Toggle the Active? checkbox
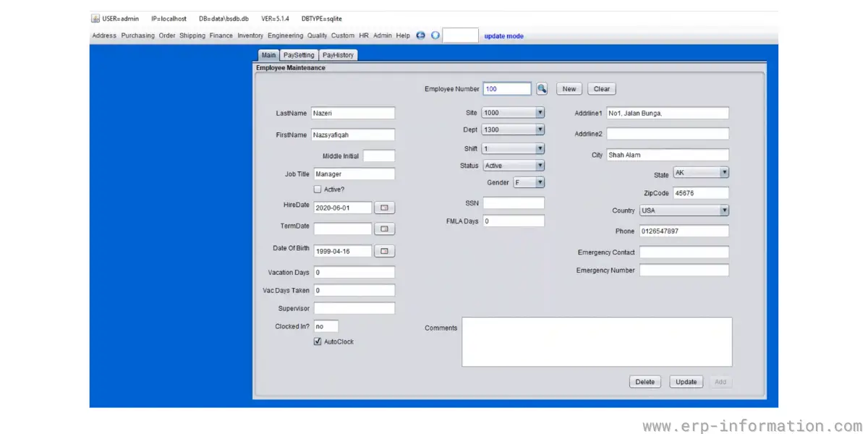 (318, 190)
